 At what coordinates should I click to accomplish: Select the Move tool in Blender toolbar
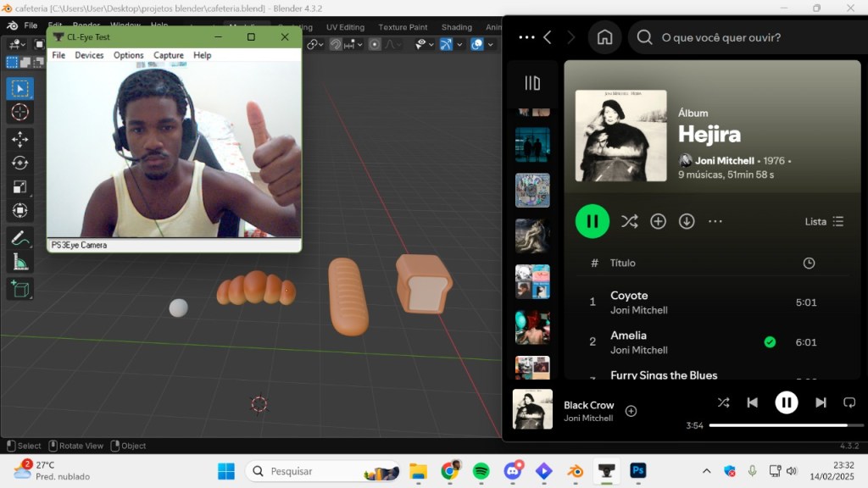tap(19, 139)
